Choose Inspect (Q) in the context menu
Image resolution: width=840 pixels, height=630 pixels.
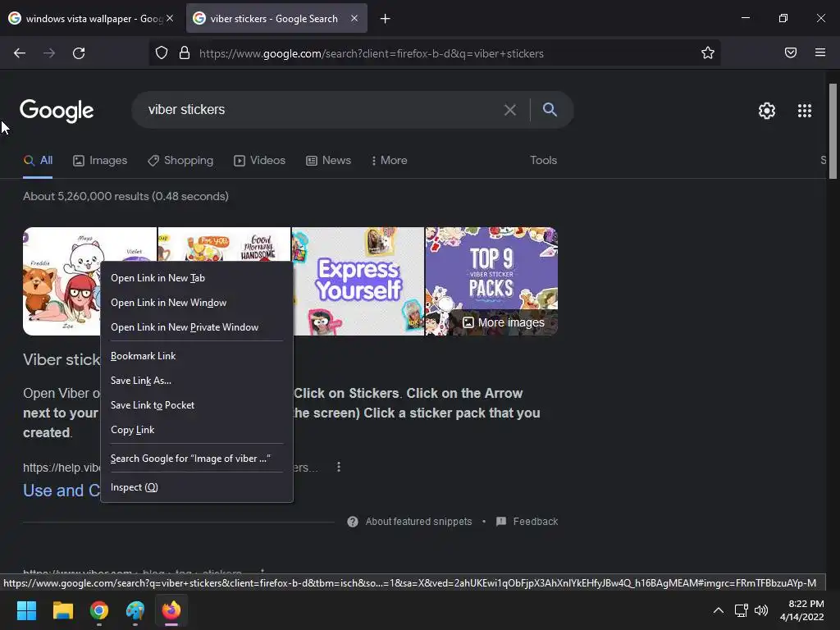coord(197,487)
